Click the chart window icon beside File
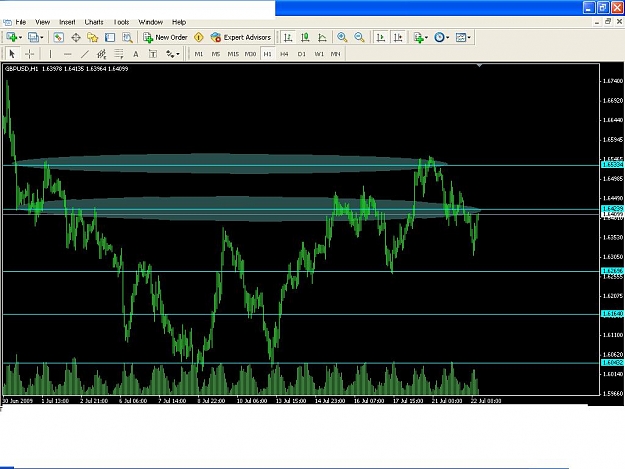The width and height of the screenshot is (625, 469). pyautogui.click(x=7, y=22)
